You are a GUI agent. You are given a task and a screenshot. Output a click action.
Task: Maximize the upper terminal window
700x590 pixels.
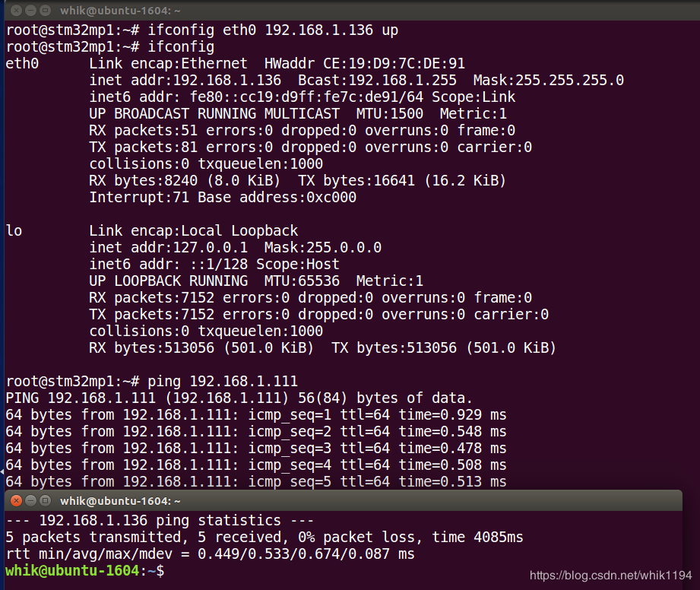click(x=46, y=11)
